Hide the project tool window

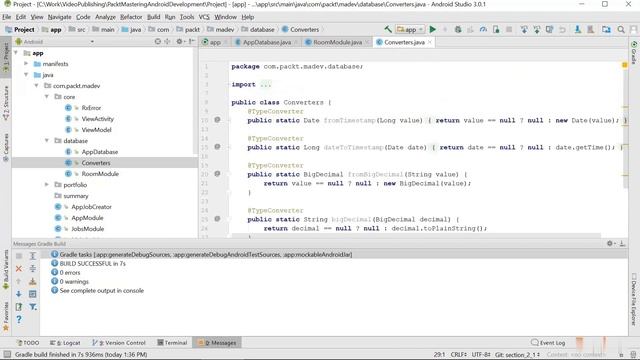click(192, 42)
